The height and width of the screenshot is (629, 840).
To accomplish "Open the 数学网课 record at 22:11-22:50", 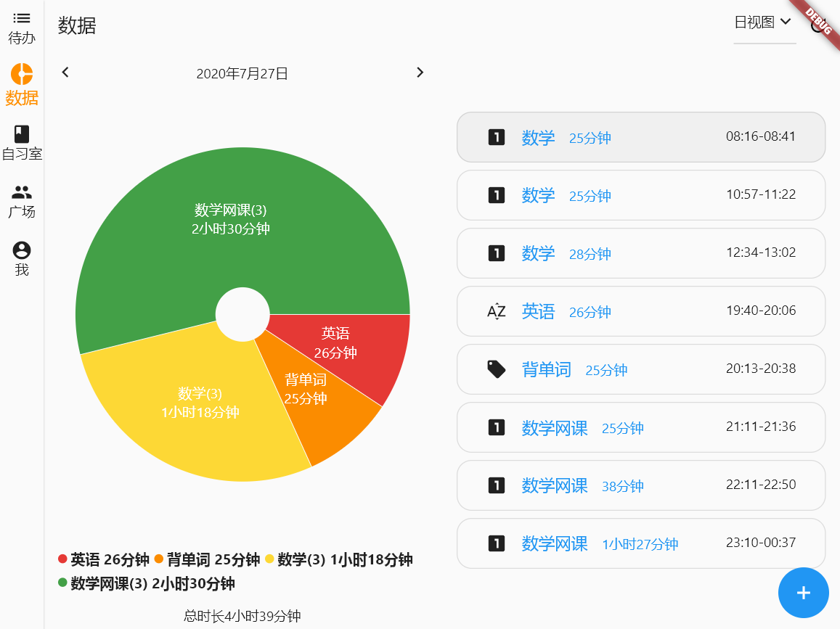I will 640,485.
